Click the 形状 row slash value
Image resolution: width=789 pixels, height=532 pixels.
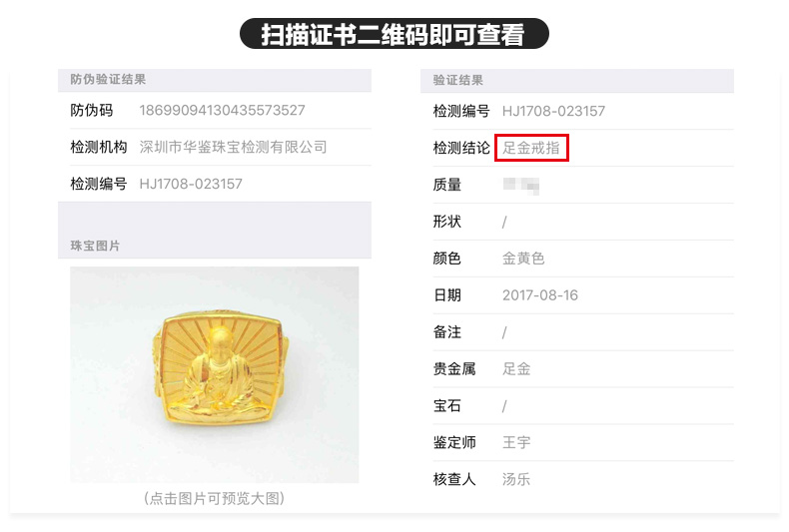504,222
